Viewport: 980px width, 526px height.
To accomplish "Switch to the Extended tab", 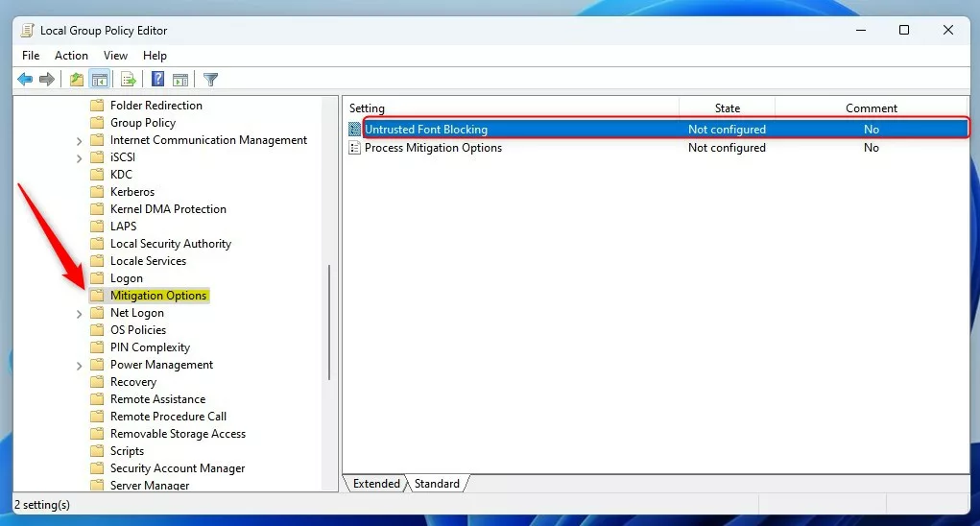I will [376, 484].
